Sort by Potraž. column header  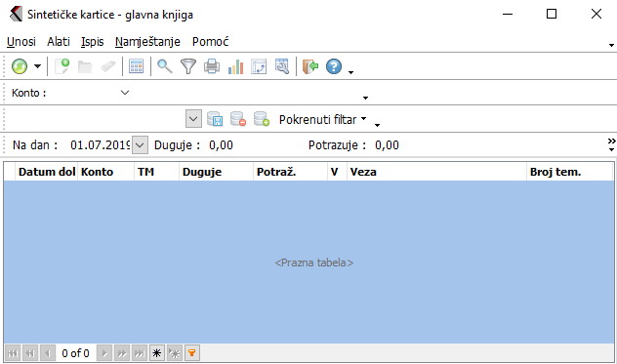click(290, 172)
